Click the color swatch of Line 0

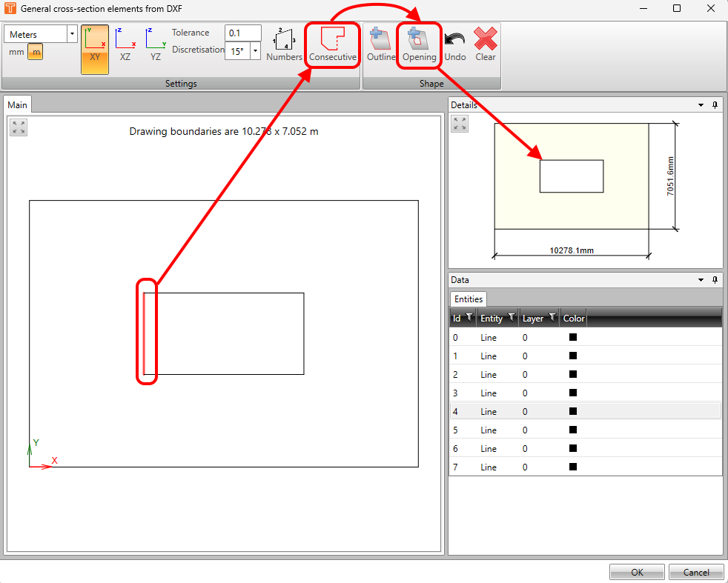(572, 337)
